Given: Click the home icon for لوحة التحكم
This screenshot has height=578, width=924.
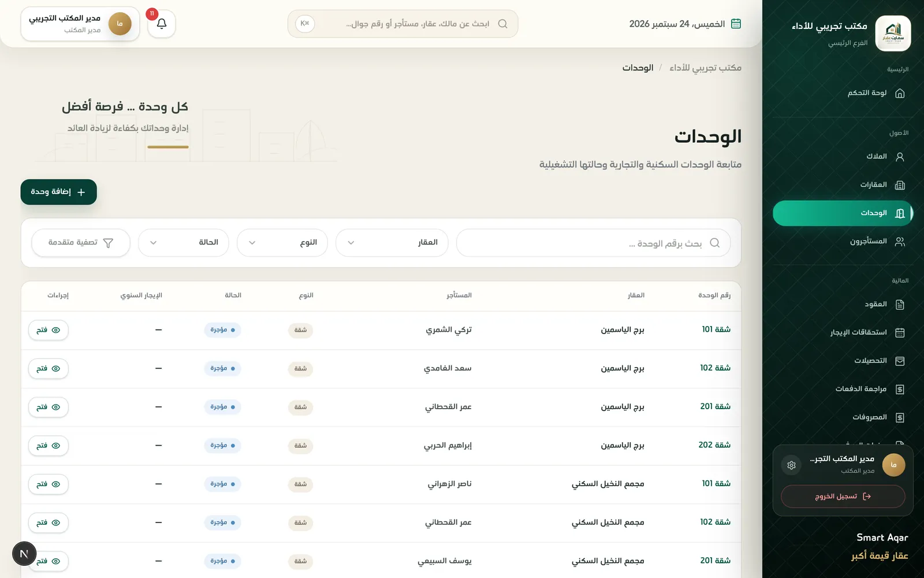Looking at the screenshot, I should 900,93.
